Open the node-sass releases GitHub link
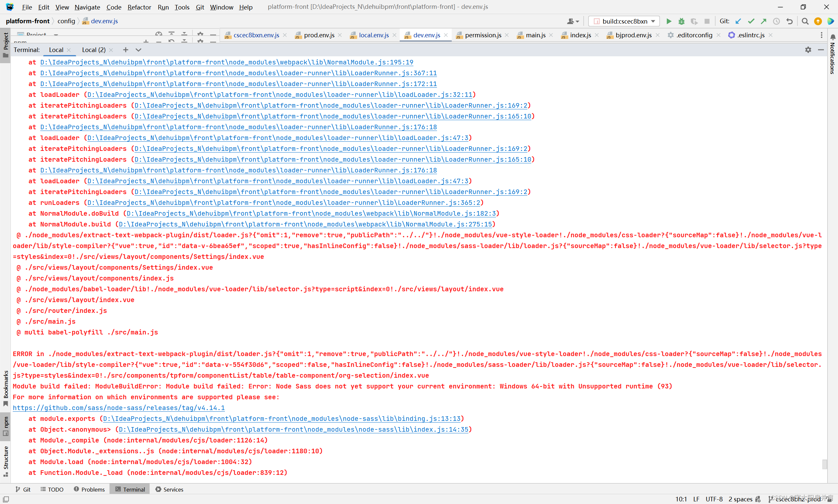 [x=118, y=408]
